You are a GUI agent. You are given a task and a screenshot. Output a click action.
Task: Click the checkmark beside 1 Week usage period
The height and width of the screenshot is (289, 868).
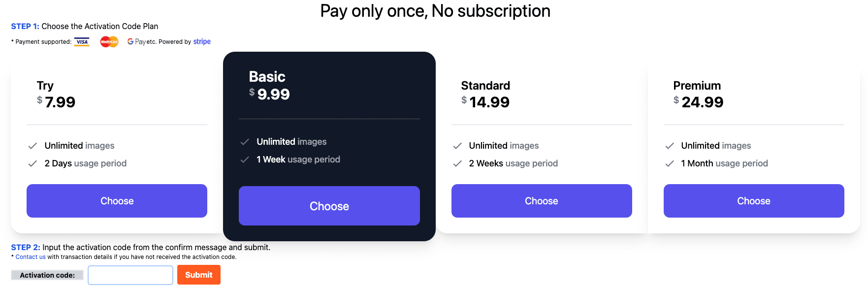[245, 160]
